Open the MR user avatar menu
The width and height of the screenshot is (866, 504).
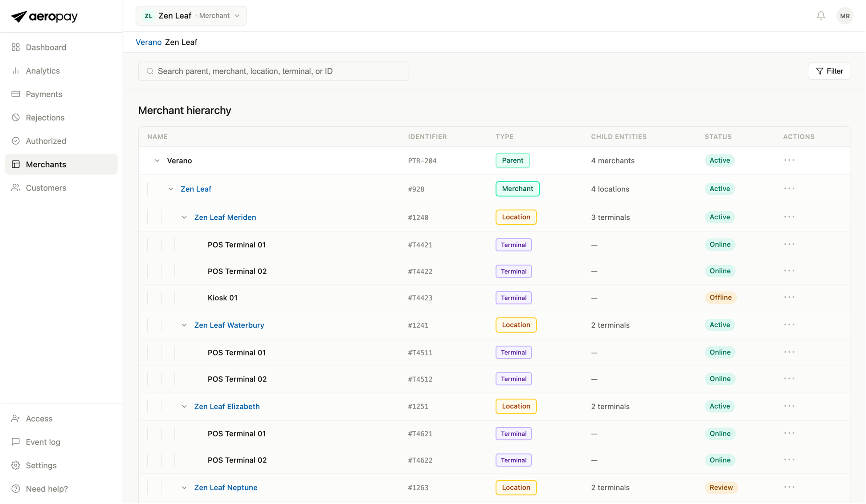(844, 16)
